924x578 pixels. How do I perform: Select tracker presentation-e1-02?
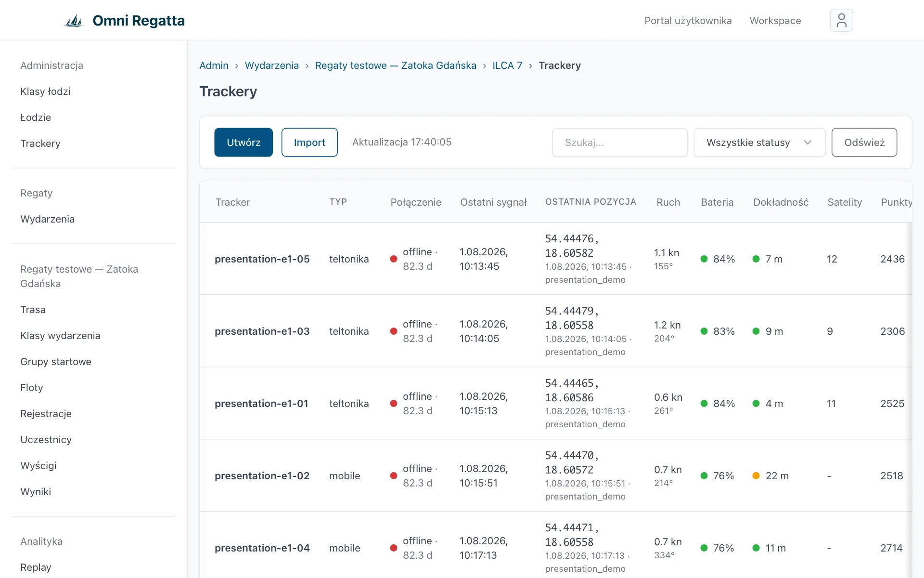click(262, 476)
